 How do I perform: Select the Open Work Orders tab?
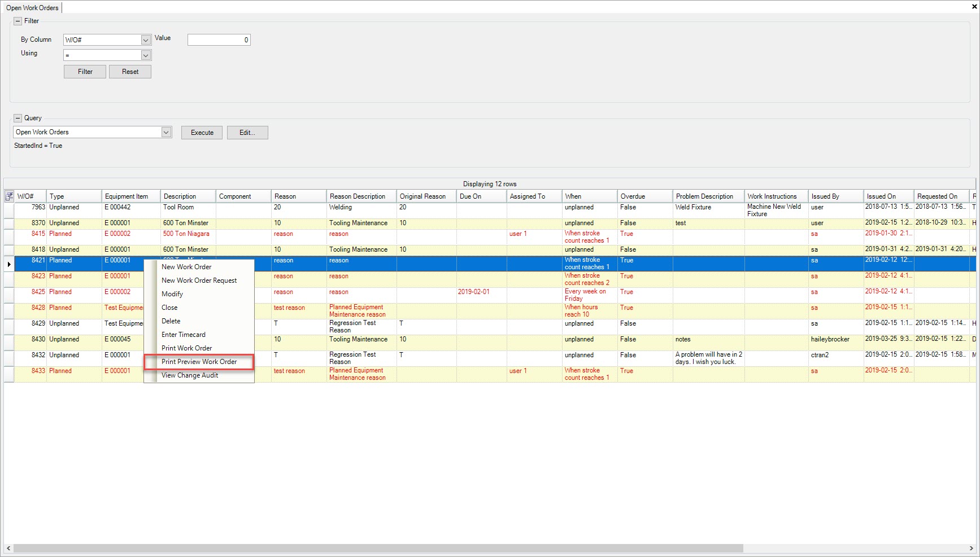[x=32, y=8]
